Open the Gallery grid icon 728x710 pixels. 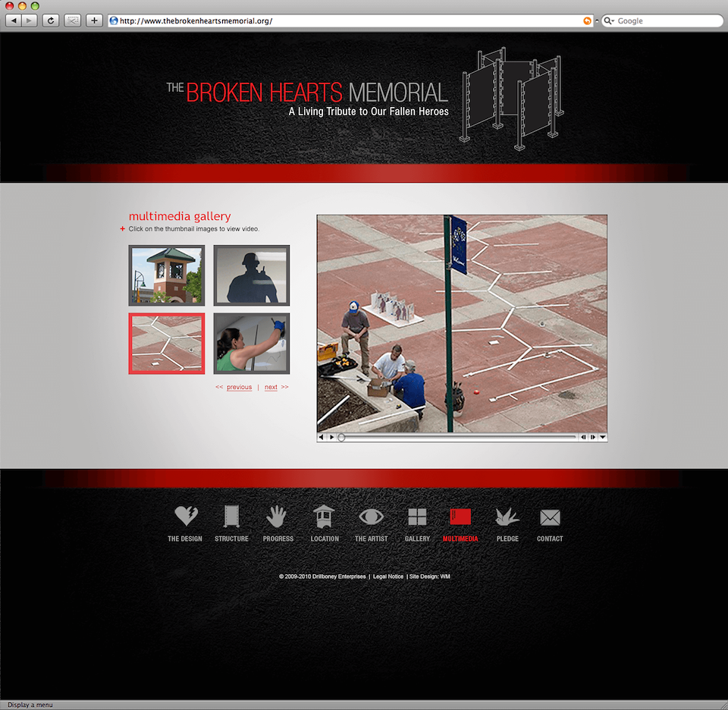point(417,517)
